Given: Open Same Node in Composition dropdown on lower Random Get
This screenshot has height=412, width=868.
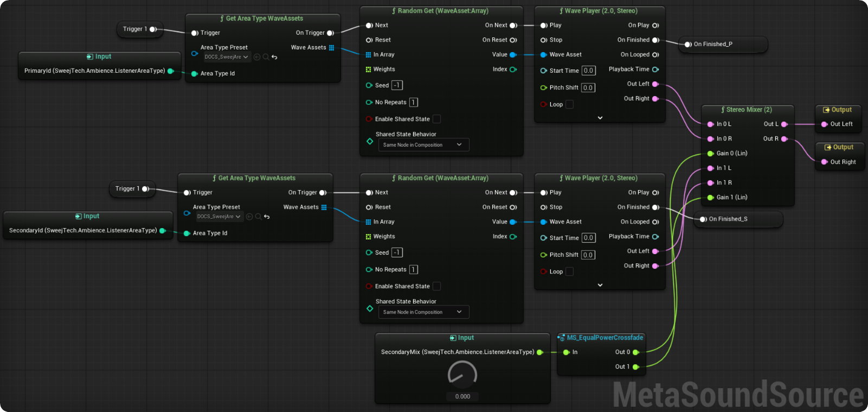Looking at the screenshot, I should point(423,312).
